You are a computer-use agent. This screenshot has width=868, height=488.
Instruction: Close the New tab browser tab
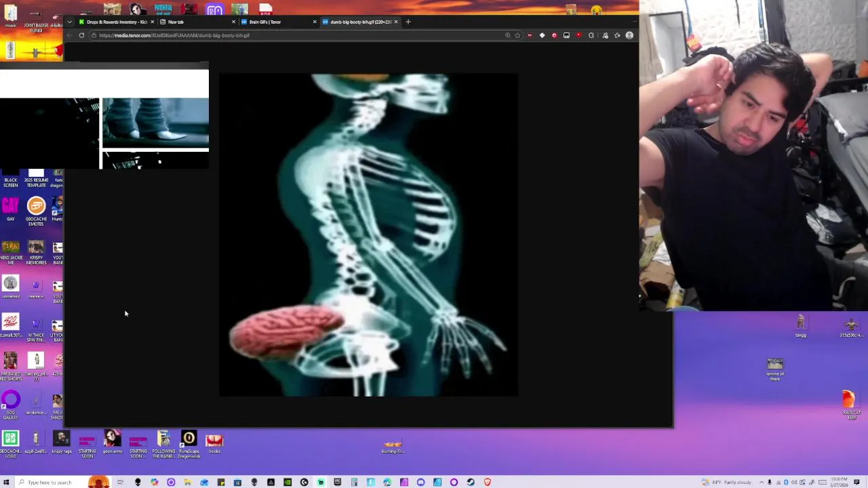(x=233, y=22)
